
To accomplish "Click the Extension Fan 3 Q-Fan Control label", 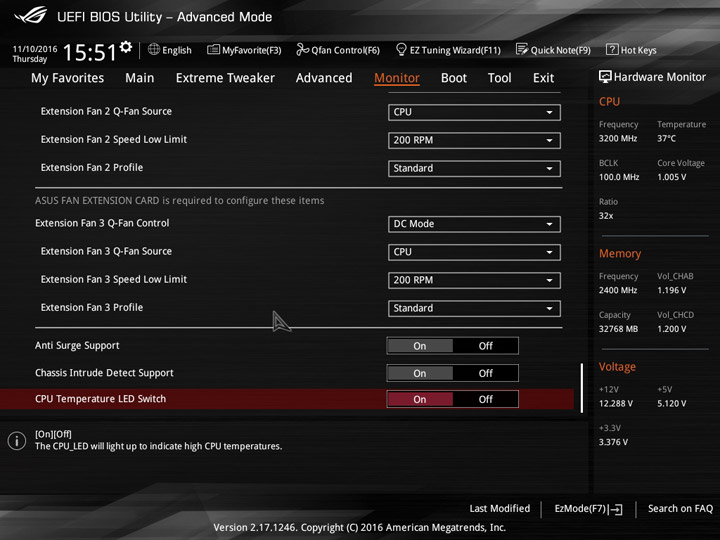I will tap(102, 223).
